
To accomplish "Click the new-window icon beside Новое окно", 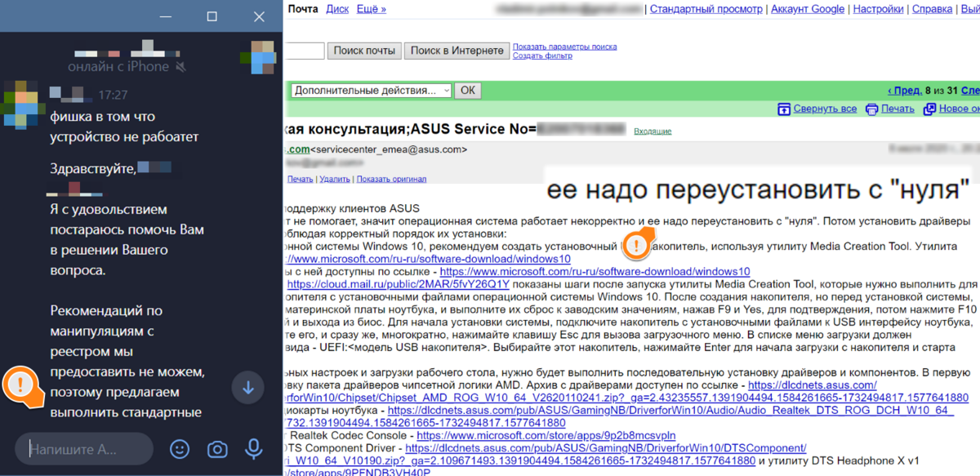I will [929, 109].
